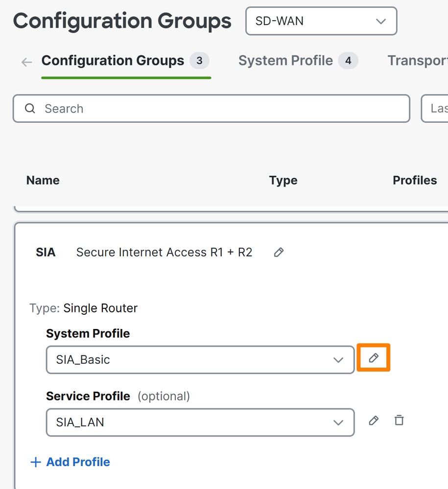Expand the SIA_Basic System Profile dropdown
448x489 pixels.
(338, 360)
